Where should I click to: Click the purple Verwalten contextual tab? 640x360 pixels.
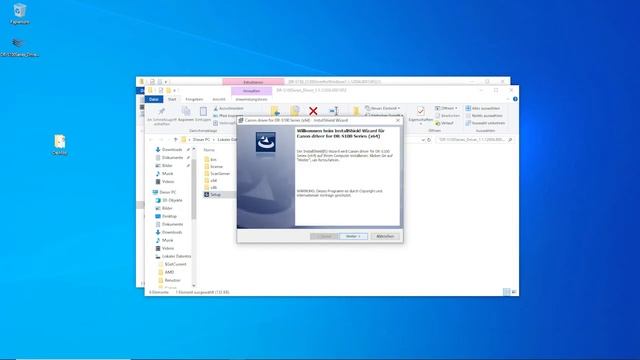pos(251,91)
